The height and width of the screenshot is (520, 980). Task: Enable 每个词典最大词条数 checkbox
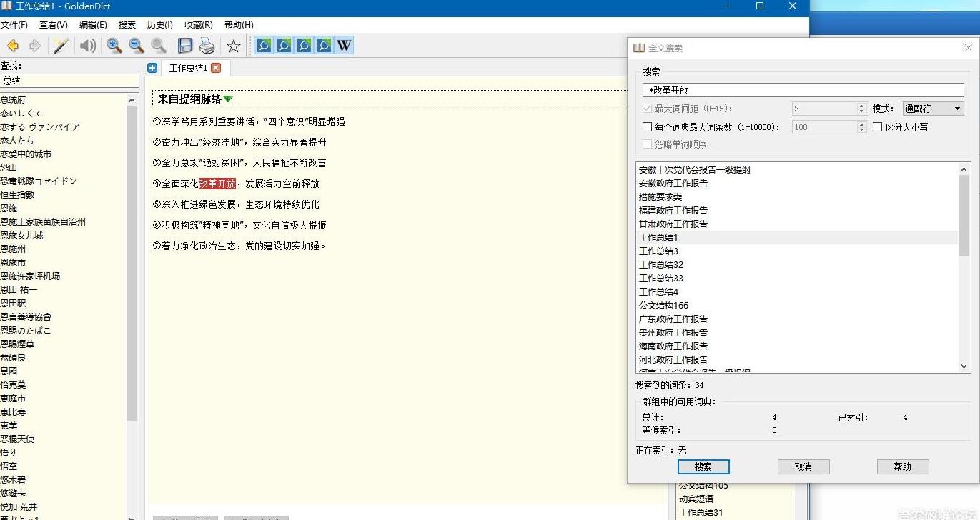pyautogui.click(x=647, y=127)
